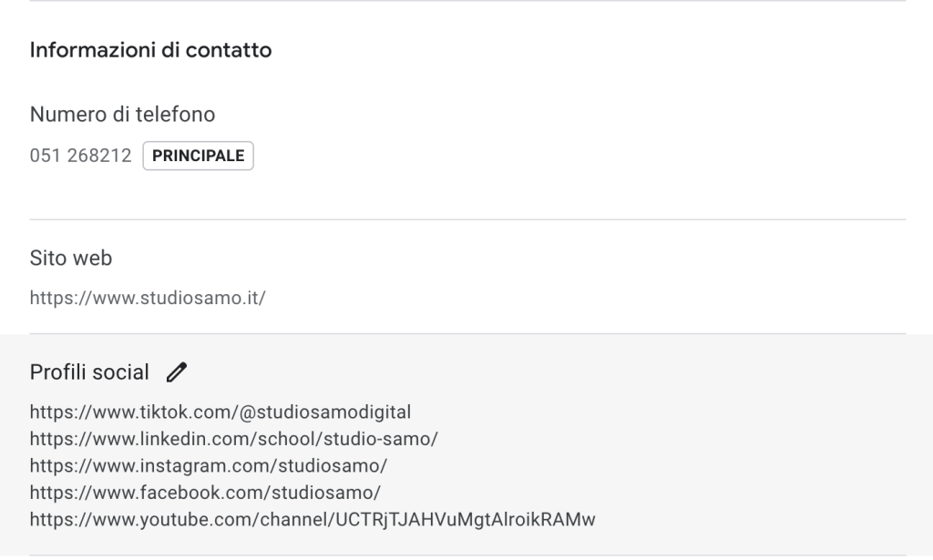This screenshot has height=560, width=933.
Task: Click blank space right of the PRINCIPALE badge
Action: point(547,156)
